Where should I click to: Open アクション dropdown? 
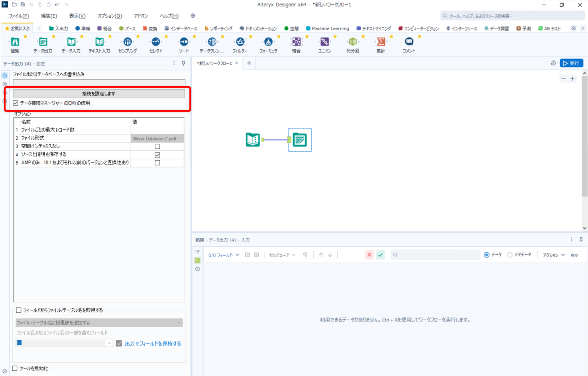coord(554,255)
